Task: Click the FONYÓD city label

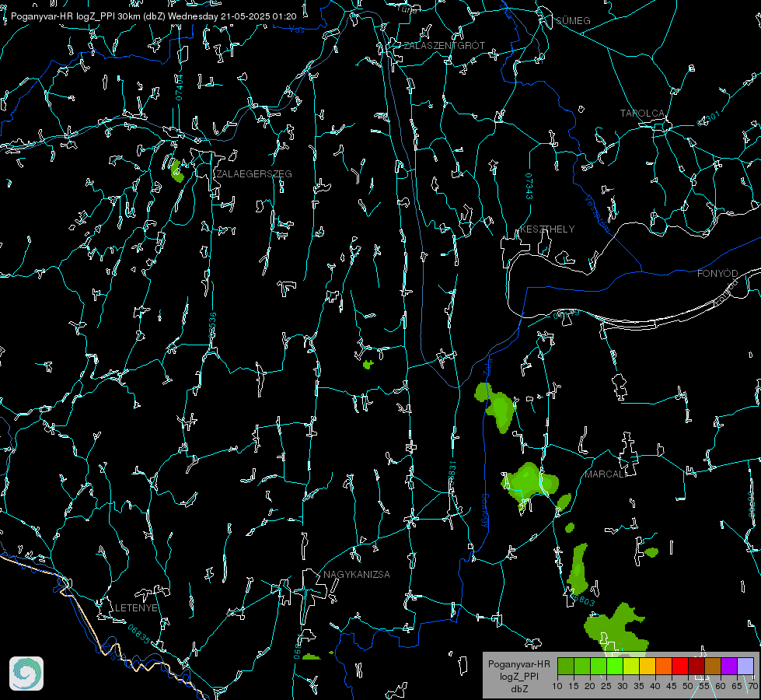Action: [717, 274]
